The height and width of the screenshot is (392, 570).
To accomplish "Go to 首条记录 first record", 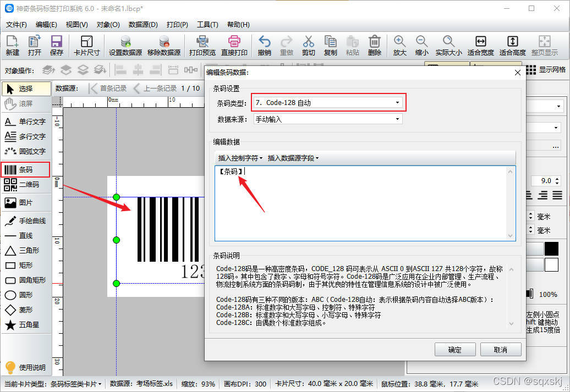I will [x=108, y=89].
